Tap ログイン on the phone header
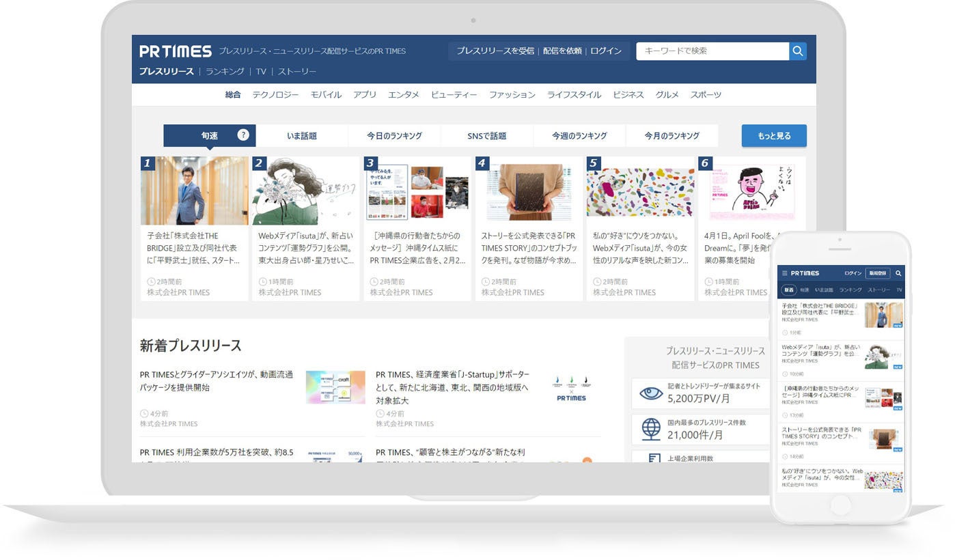The image size is (955, 560). [x=853, y=273]
